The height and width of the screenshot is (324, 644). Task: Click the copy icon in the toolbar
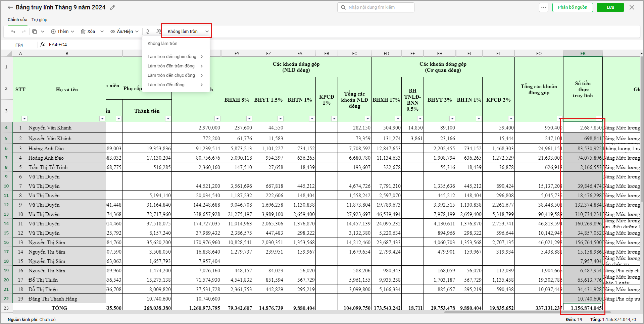pos(35,32)
